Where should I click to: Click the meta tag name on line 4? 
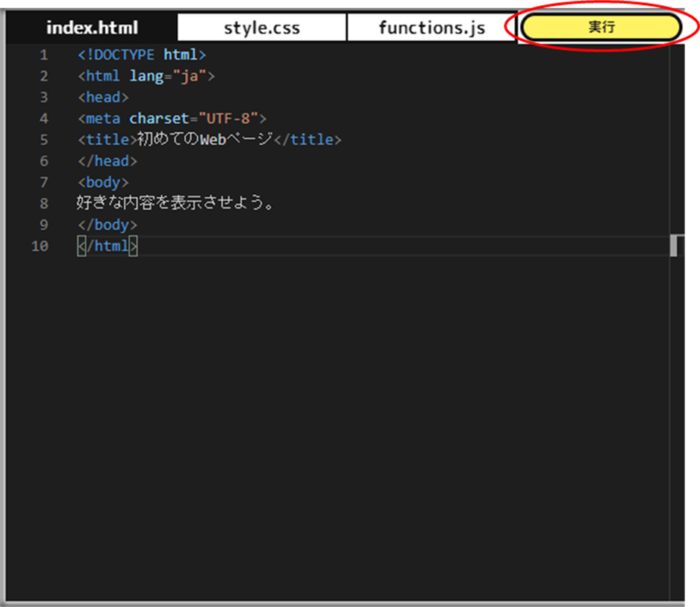coord(103,119)
